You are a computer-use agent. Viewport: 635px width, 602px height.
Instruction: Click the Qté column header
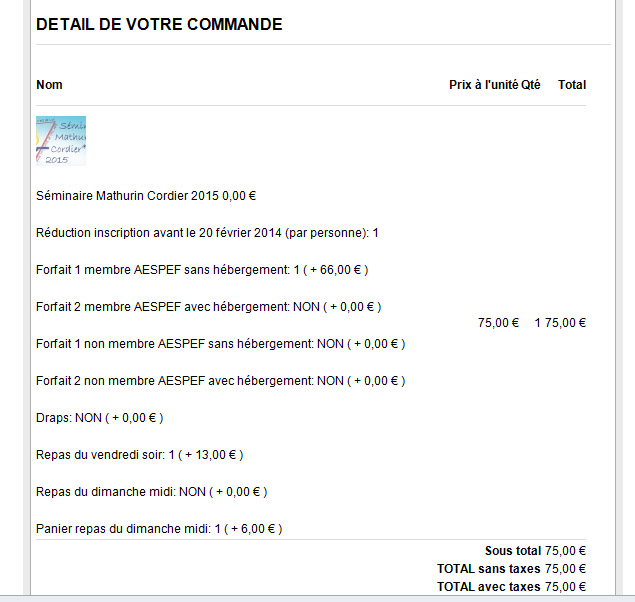(x=531, y=85)
